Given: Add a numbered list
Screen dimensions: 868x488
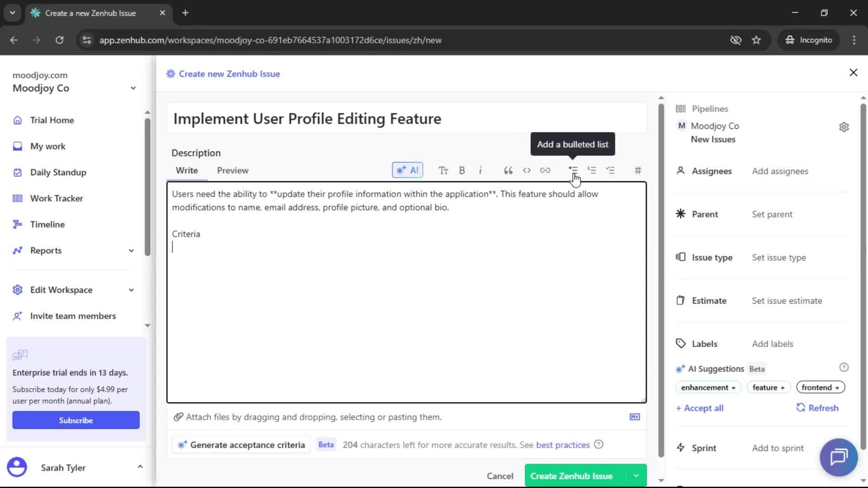Looking at the screenshot, I should (x=592, y=170).
